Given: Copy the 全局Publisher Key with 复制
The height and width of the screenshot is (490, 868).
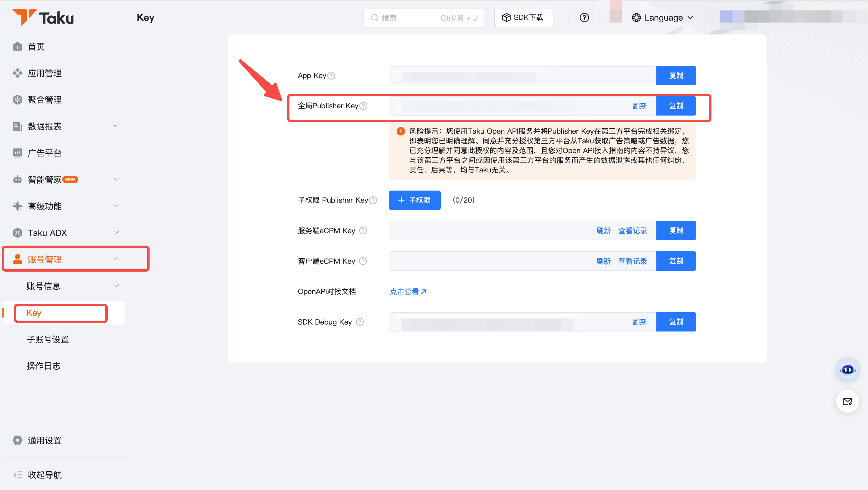Looking at the screenshot, I should [676, 106].
